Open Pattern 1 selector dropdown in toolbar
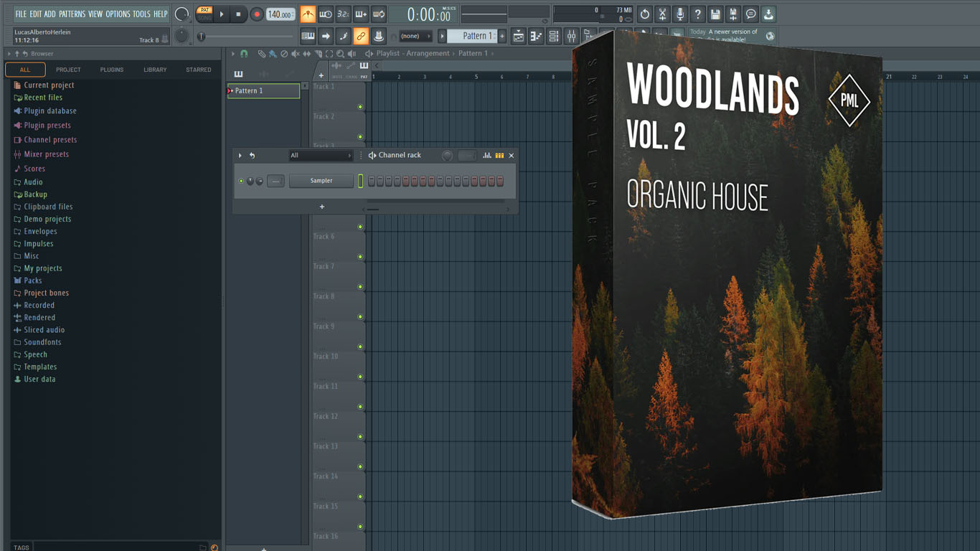This screenshot has width=980, height=551. (x=443, y=36)
